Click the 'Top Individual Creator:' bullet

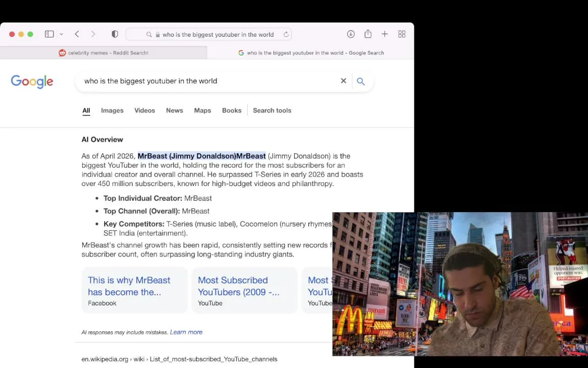point(158,198)
